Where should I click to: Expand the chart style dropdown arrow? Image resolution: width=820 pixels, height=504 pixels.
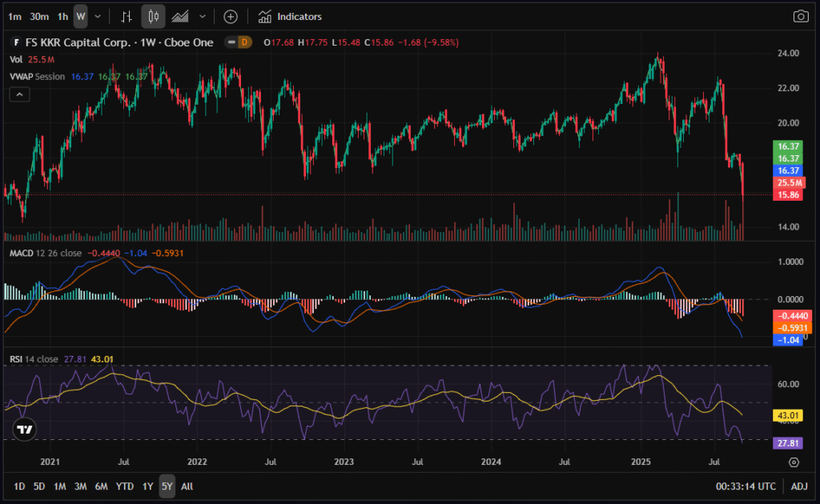[202, 16]
